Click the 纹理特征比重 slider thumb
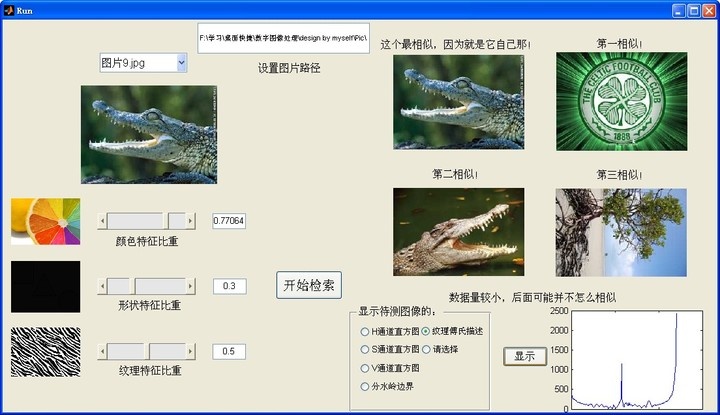This screenshot has width=720, height=415. tap(147, 352)
